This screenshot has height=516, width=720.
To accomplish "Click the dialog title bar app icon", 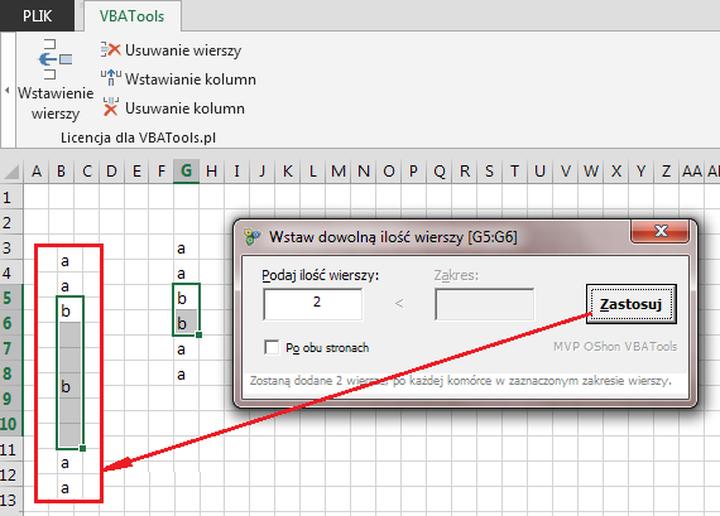I will [x=252, y=237].
